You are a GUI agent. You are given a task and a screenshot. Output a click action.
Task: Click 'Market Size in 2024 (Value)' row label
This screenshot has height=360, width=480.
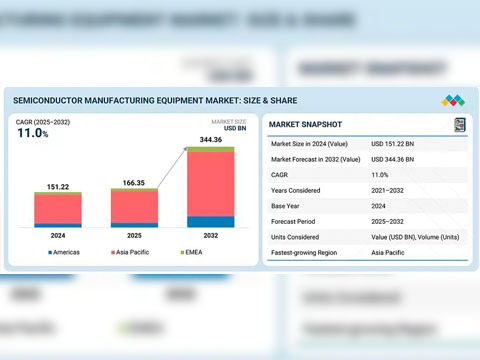[309, 144]
